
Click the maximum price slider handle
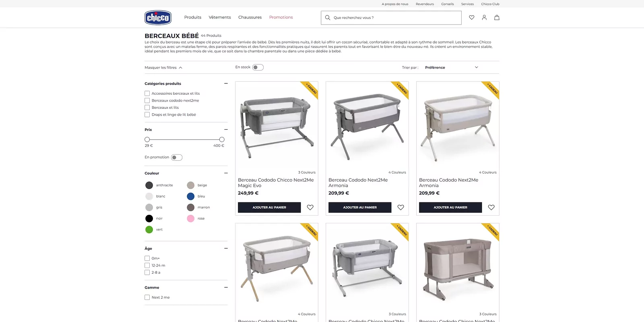[222, 139]
